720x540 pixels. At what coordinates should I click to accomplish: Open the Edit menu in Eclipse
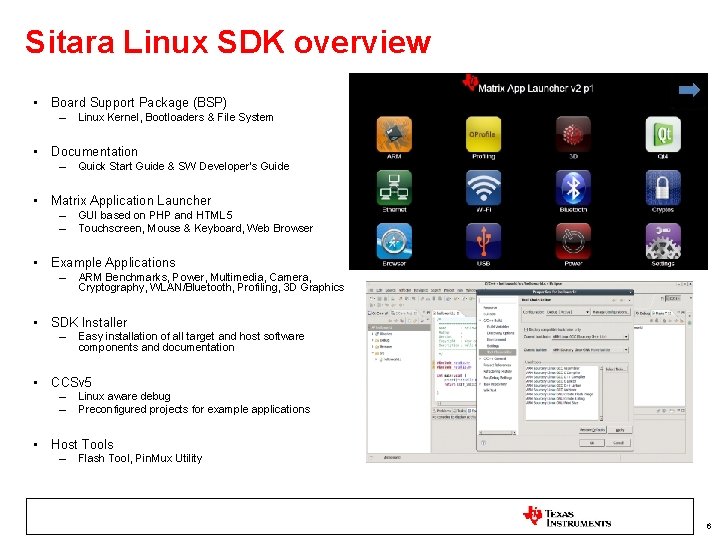(x=379, y=291)
